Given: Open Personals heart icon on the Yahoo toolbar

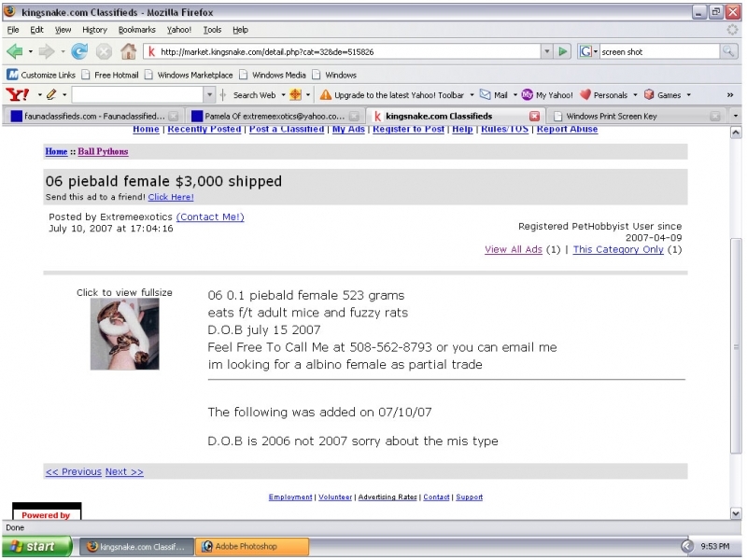Looking at the screenshot, I should tap(603, 95).
